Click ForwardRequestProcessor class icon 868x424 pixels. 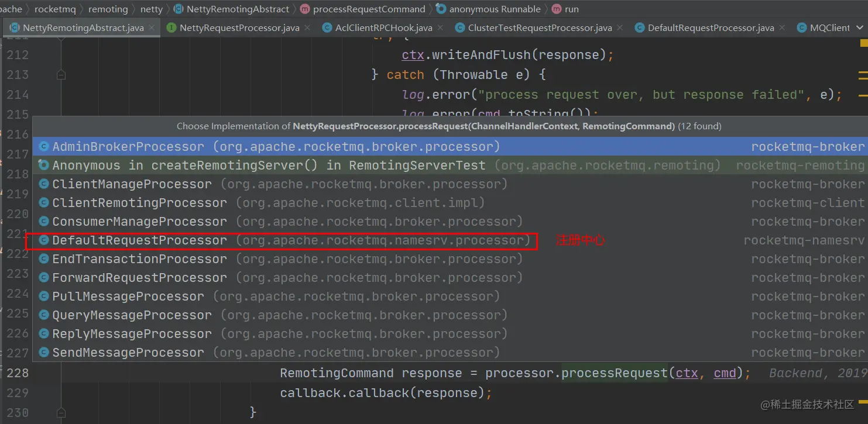pos(43,277)
